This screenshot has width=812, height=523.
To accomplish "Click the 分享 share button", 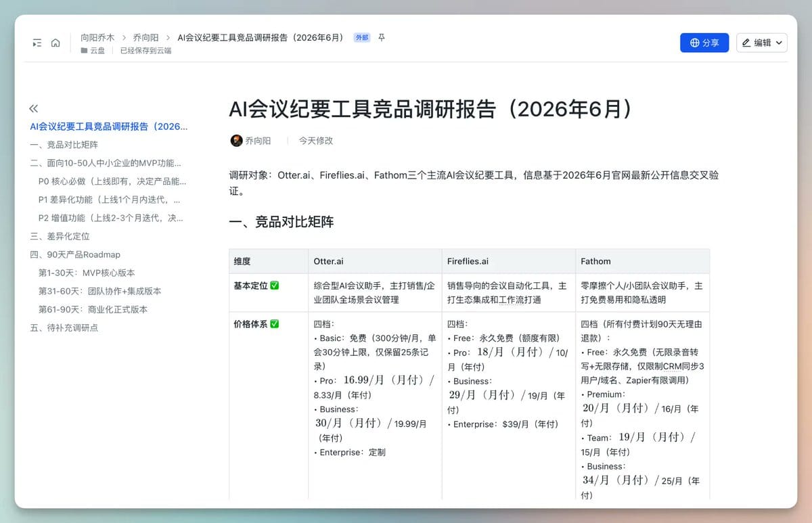I will click(x=704, y=43).
